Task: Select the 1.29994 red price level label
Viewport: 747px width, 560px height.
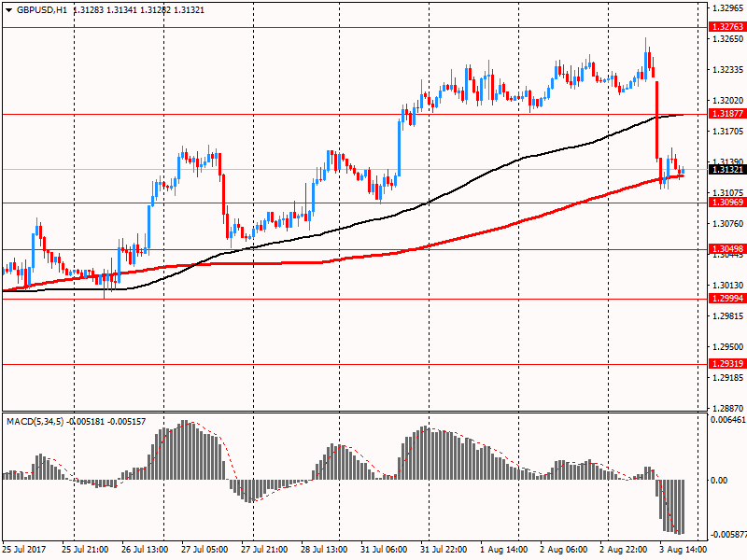Action: (727, 299)
